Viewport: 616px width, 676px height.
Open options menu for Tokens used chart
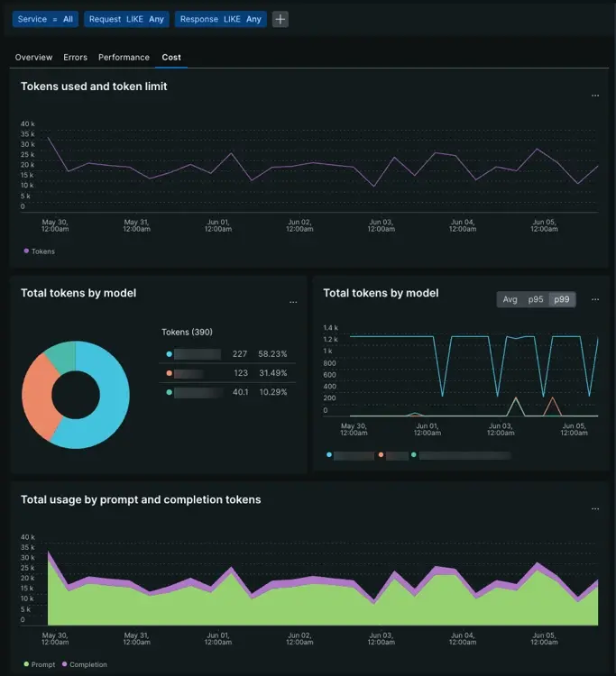click(x=594, y=96)
